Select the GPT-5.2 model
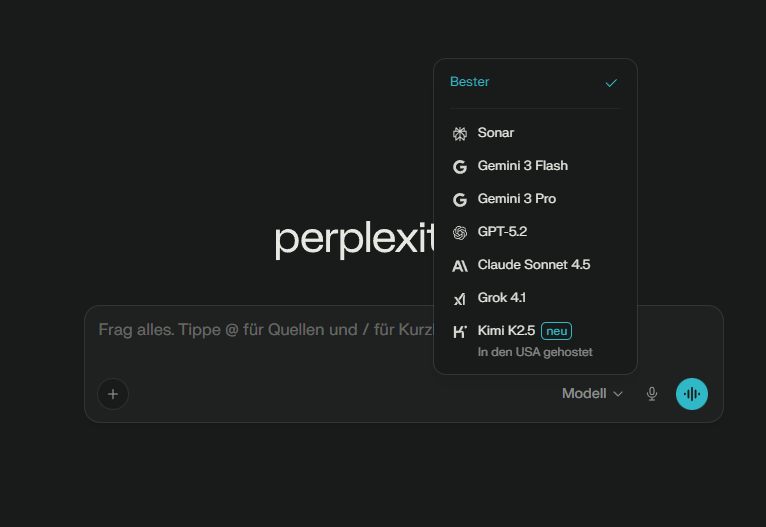 (x=502, y=232)
